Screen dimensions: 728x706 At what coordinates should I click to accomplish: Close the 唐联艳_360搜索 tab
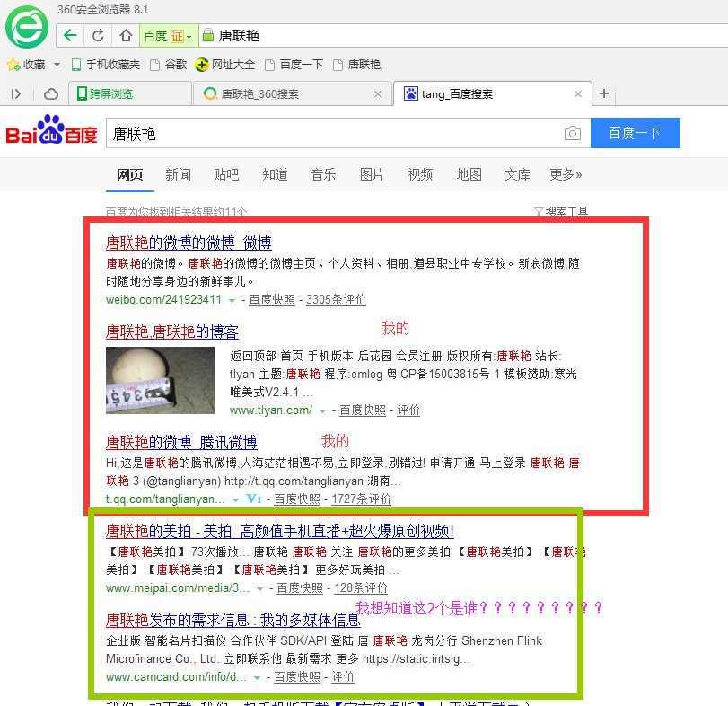point(378,93)
